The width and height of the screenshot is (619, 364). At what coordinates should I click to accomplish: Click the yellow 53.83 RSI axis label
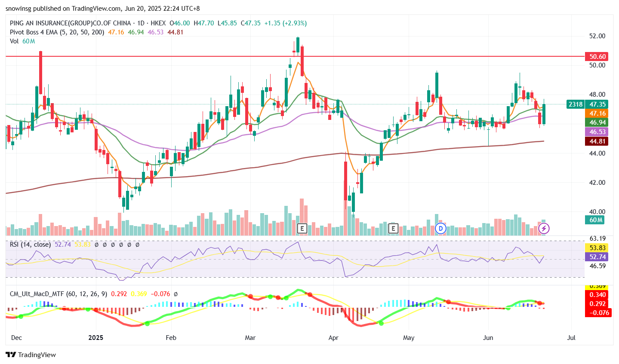[597, 248]
